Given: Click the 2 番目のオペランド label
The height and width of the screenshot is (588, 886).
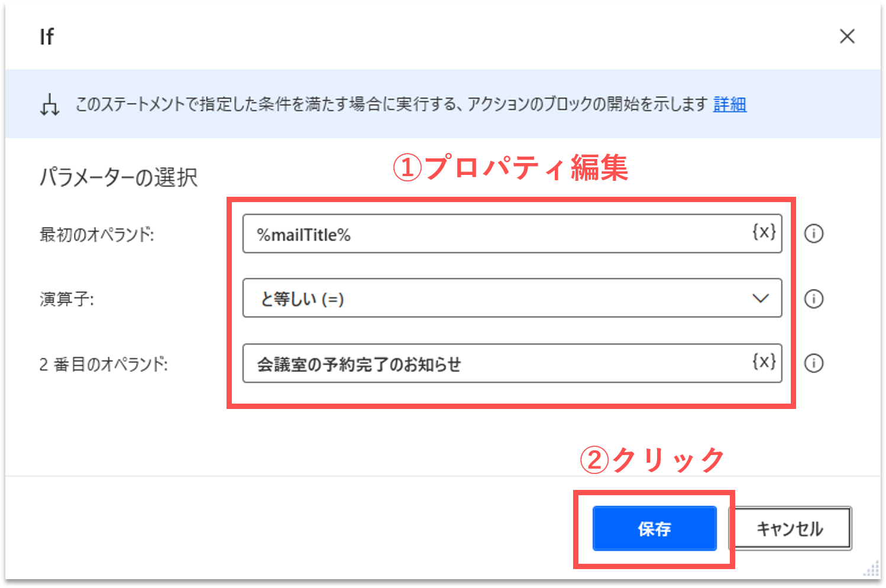Looking at the screenshot, I should [x=104, y=364].
